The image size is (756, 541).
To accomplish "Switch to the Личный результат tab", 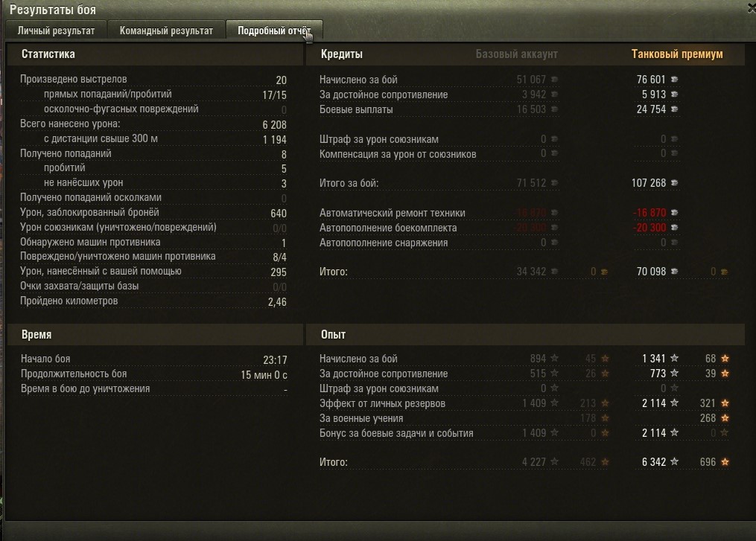I will (x=56, y=31).
